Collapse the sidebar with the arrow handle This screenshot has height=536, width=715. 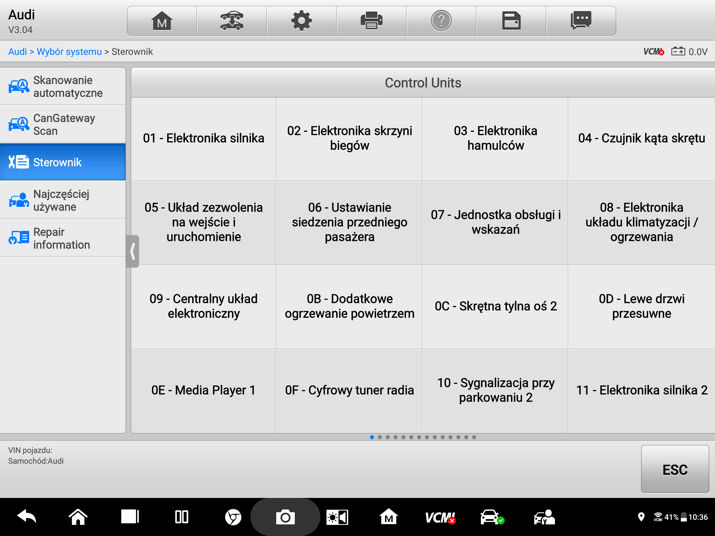[x=132, y=251]
